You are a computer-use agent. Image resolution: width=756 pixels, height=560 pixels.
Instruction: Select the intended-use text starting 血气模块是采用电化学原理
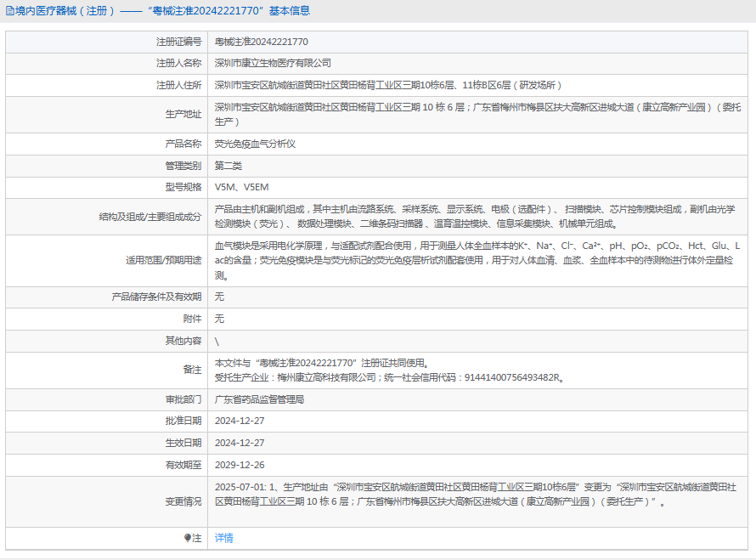(477, 261)
